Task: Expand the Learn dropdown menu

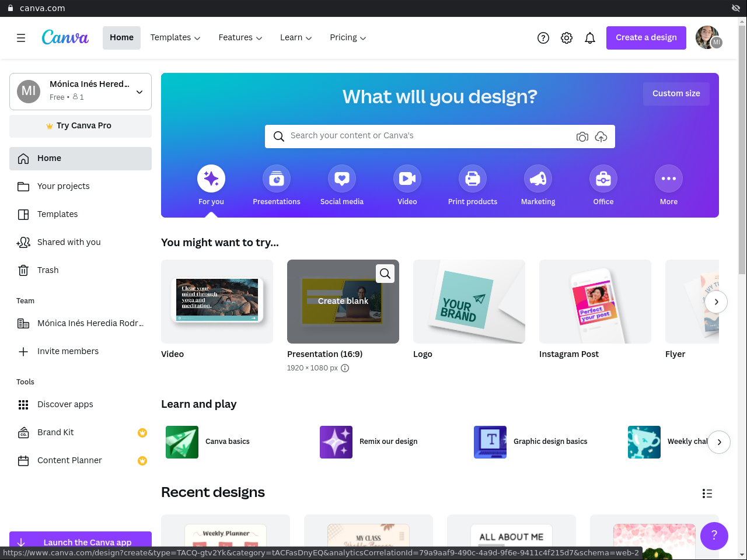Action: [296, 38]
